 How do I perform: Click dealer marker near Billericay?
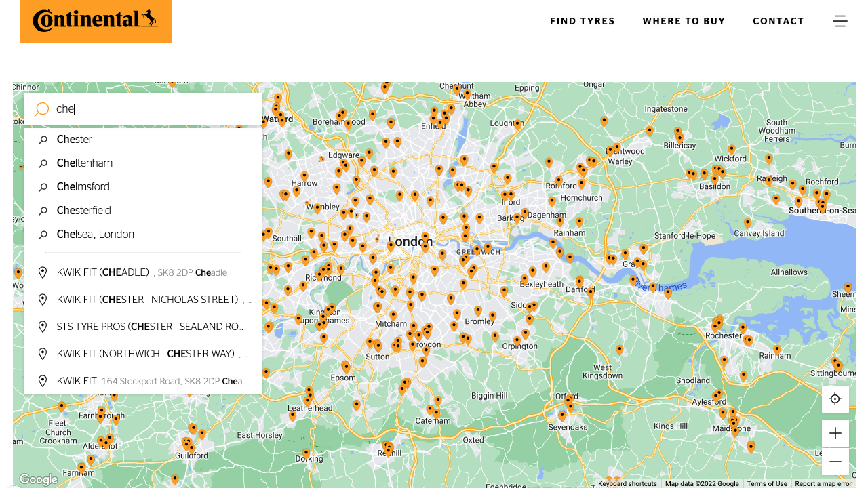pyautogui.click(x=679, y=138)
